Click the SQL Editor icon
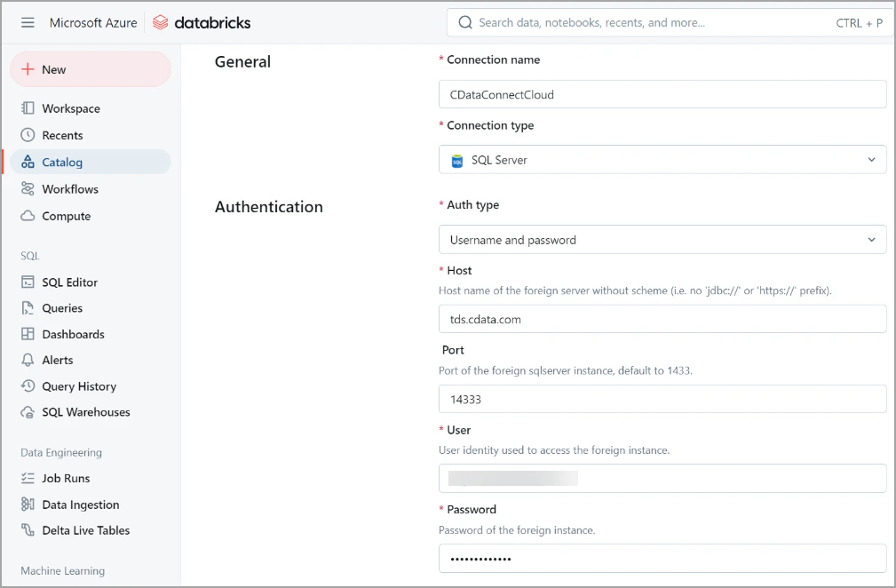This screenshot has height=588, width=896. click(x=28, y=282)
